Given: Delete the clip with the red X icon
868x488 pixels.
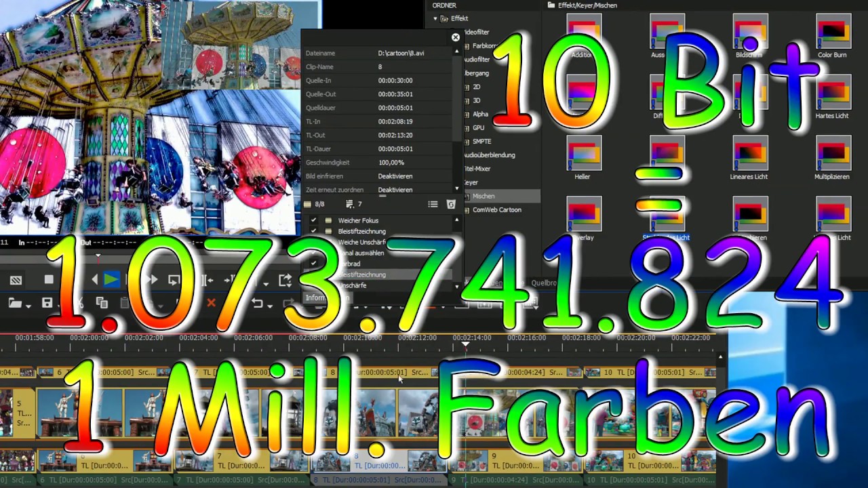Looking at the screenshot, I should pos(212,303).
